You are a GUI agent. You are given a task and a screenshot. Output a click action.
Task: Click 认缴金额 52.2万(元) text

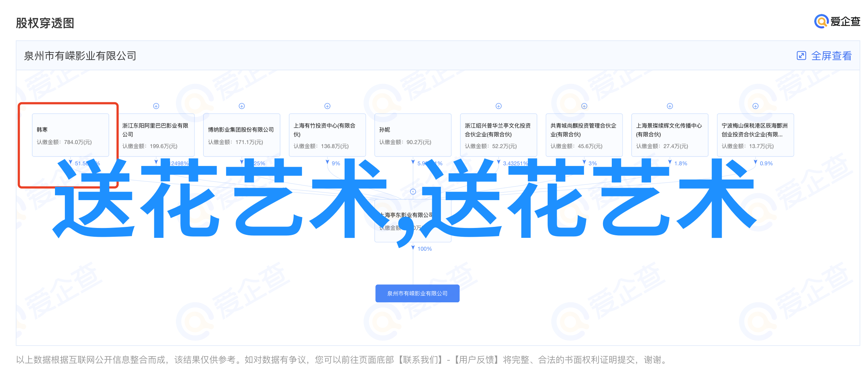[x=491, y=146]
